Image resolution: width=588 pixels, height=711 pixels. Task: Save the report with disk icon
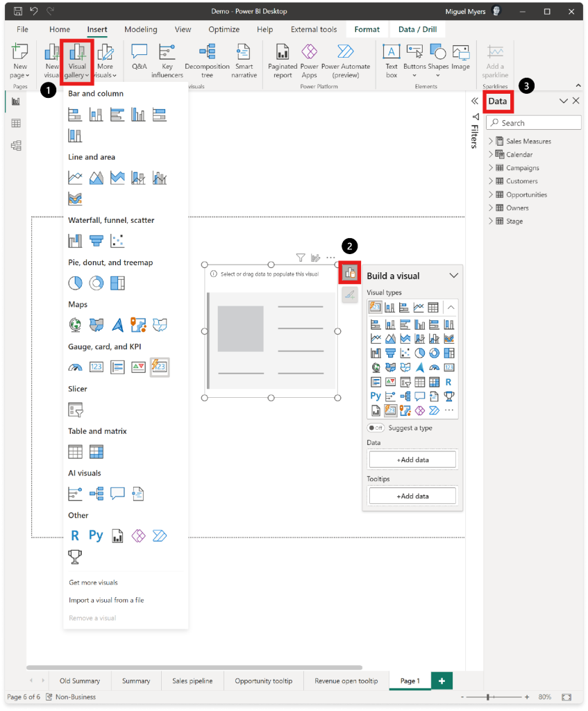tap(17, 11)
